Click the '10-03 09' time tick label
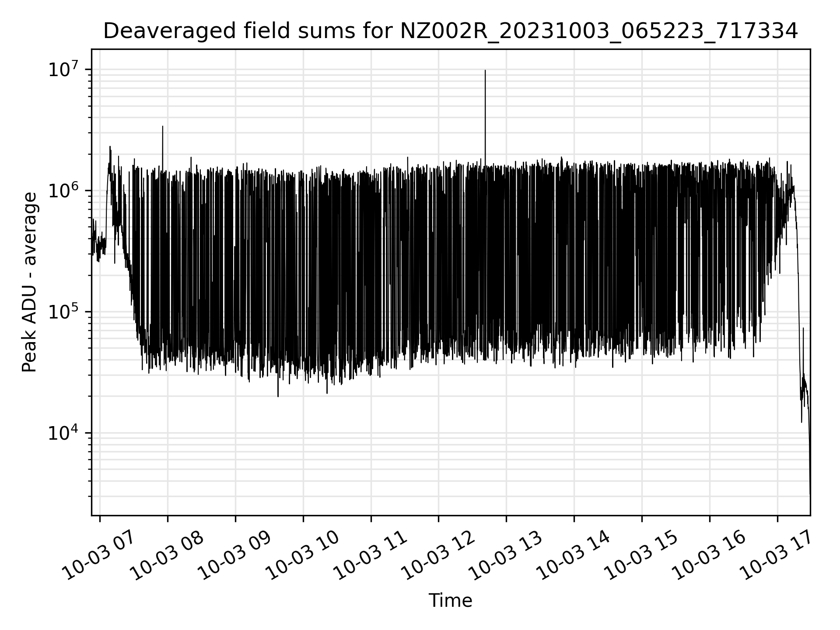The height and width of the screenshot is (630, 840). pos(234,555)
